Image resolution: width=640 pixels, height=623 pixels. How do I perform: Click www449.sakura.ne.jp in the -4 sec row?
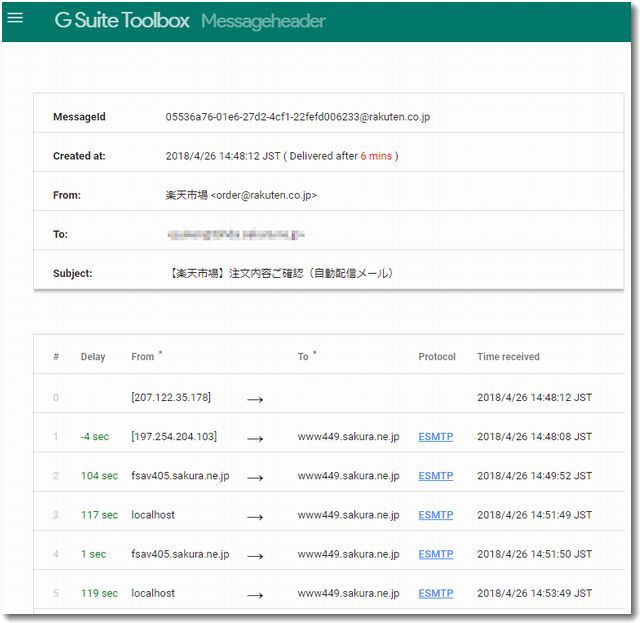click(348, 436)
